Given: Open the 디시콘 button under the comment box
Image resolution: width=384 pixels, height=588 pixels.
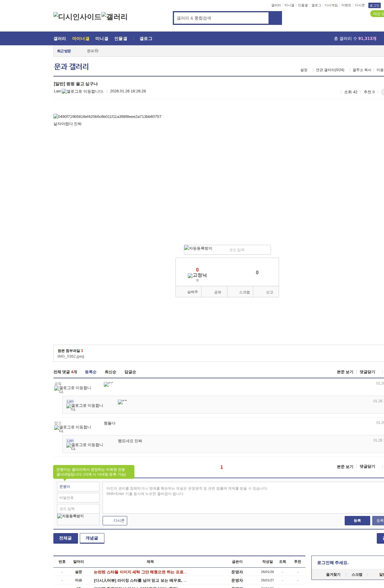Looking at the screenshot, I should (x=115, y=520).
